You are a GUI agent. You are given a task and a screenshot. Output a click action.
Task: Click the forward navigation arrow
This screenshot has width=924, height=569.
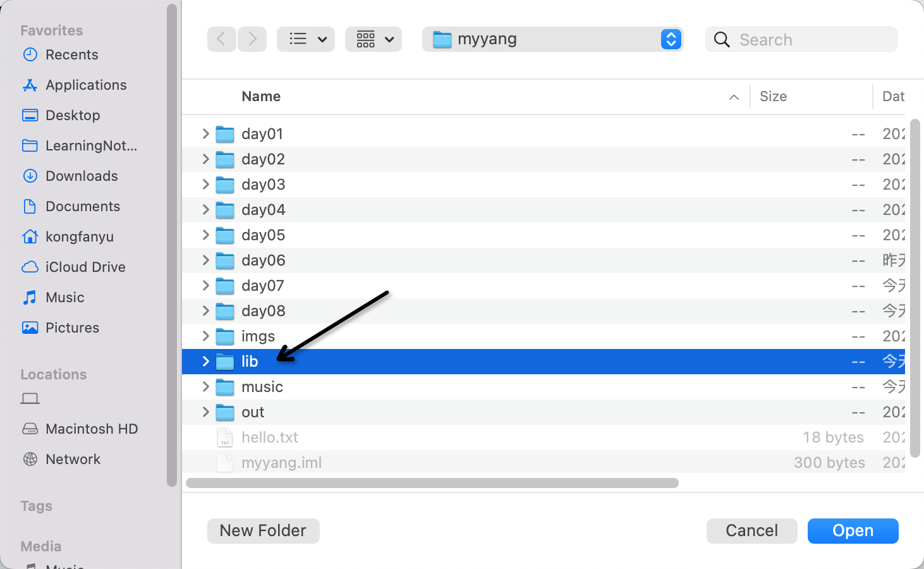point(252,39)
